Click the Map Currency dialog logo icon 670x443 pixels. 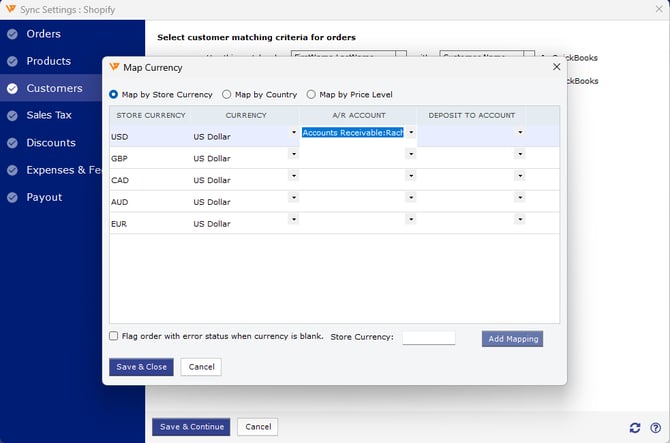(114, 67)
